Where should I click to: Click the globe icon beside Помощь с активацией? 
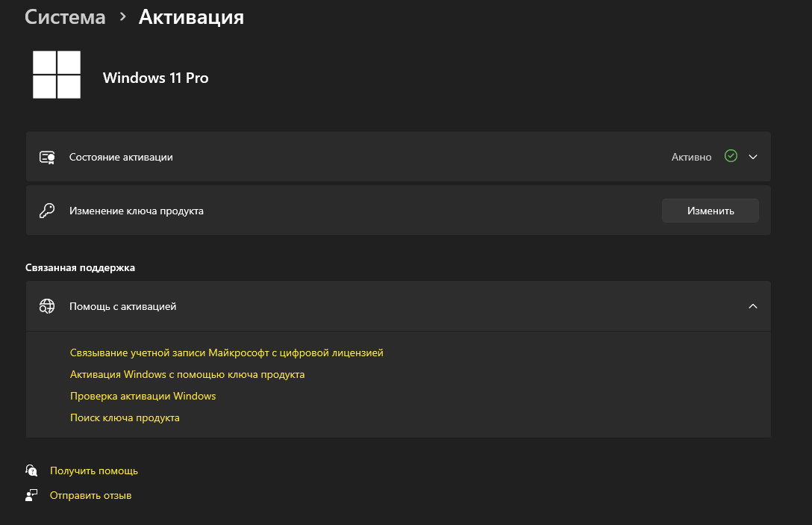[47, 306]
